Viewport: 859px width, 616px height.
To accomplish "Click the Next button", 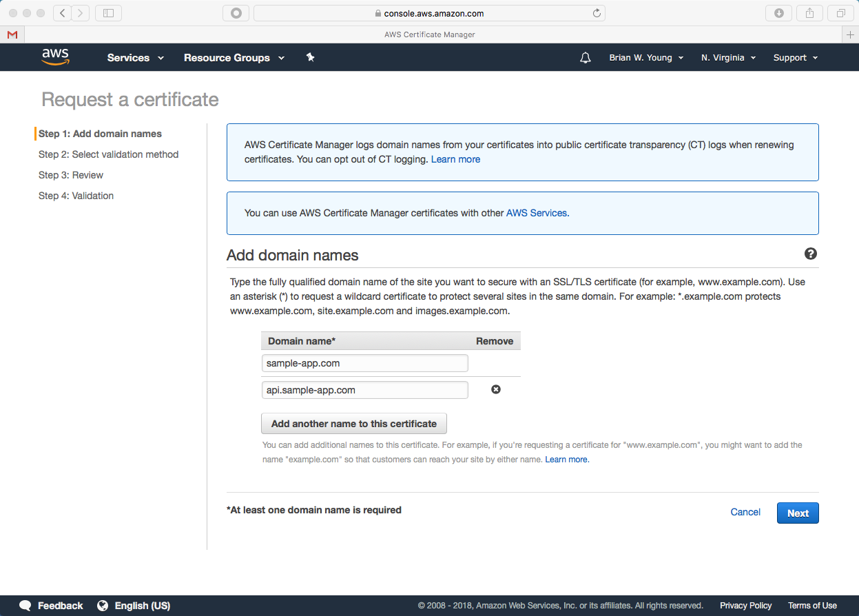I will pos(798,513).
